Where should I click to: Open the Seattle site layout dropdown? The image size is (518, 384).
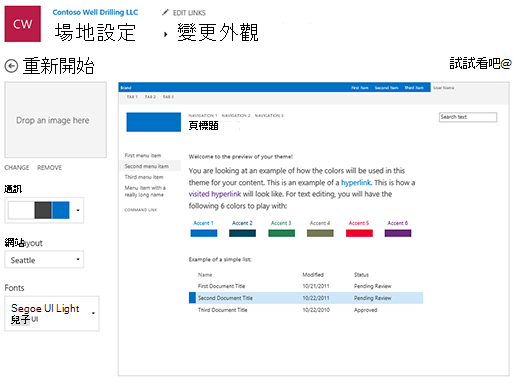44,260
